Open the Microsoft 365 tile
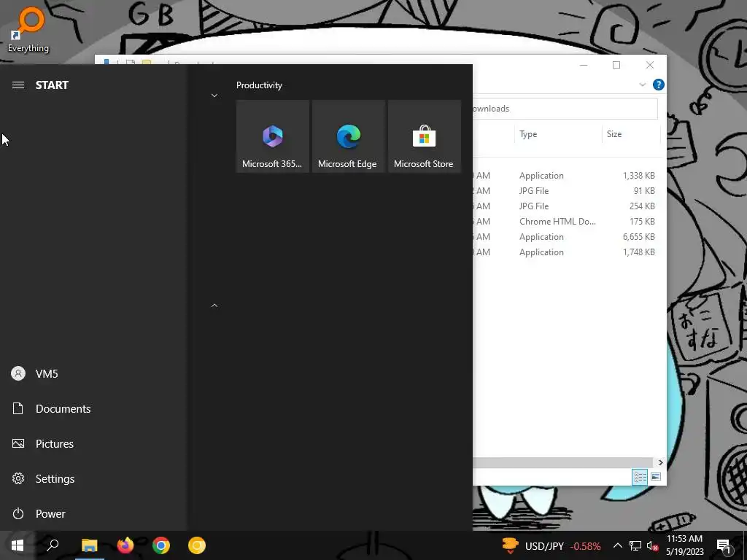 273,136
